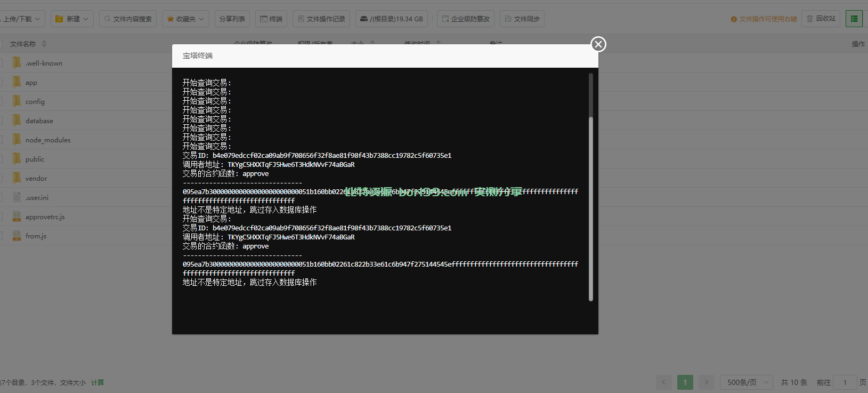This screenshot has height=393, width=868.
Task: Switch to list view icon
Action: pyautogui.click(x=854, y=19)
